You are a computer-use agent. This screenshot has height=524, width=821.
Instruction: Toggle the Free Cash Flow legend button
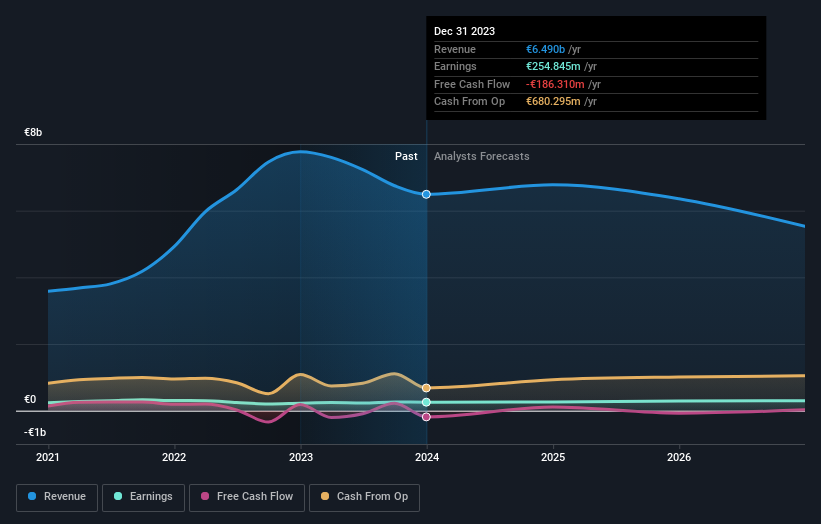pyautogui.click(x=247, y=497)
